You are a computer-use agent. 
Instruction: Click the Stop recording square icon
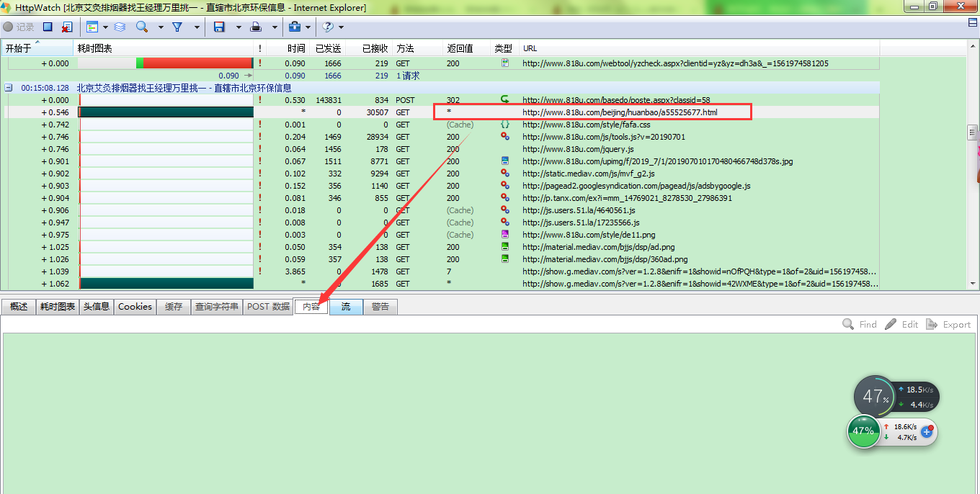point(48,27)
